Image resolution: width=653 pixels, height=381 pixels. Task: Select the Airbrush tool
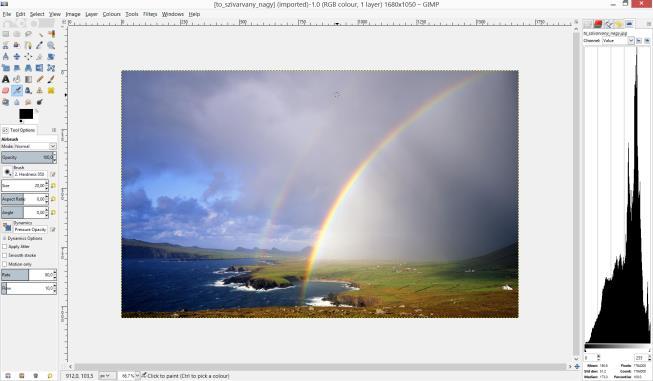pyautogui.click(x=17, y=90)
